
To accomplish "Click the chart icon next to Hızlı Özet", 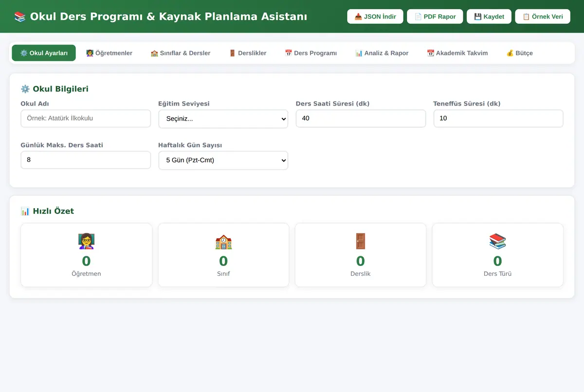I will (25, 211).
